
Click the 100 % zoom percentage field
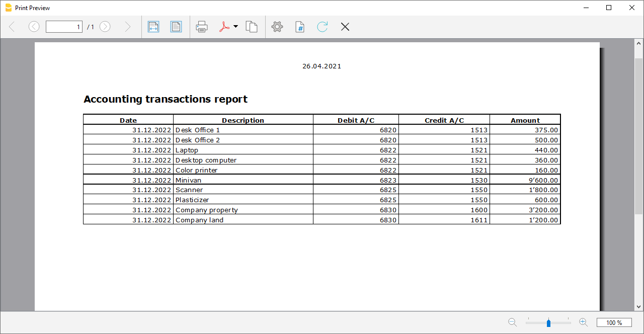[x=614, y=322]
